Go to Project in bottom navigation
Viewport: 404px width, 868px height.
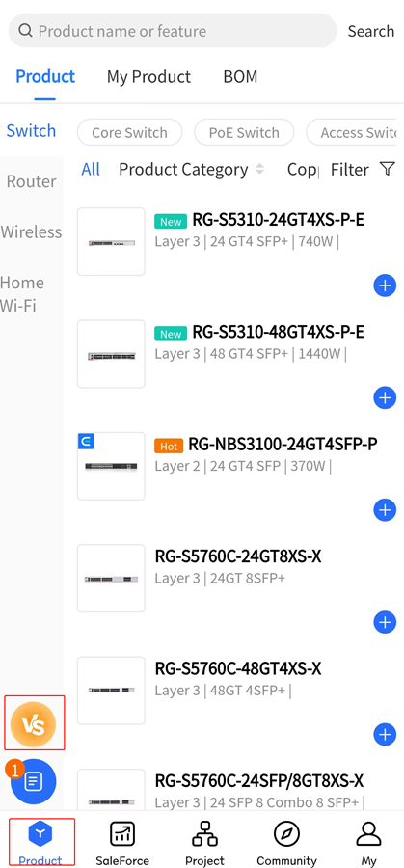[204, 843]
